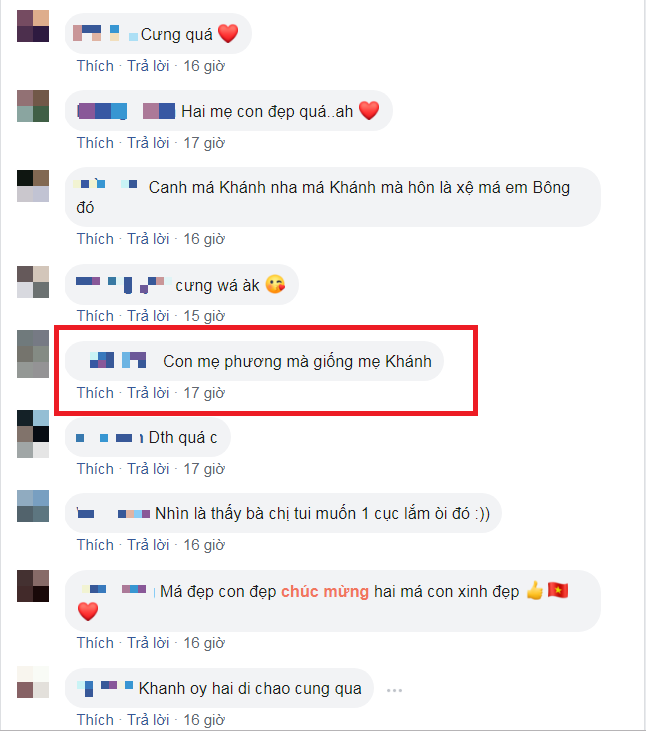Click Thích under 'Canh má Khánh' comment
Viewport: 646px width, 733px height.
[x=95, y=239]
